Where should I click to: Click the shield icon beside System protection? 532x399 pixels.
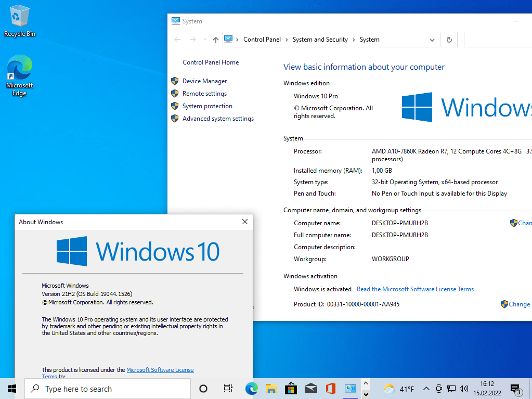click(x=175, y=106)
